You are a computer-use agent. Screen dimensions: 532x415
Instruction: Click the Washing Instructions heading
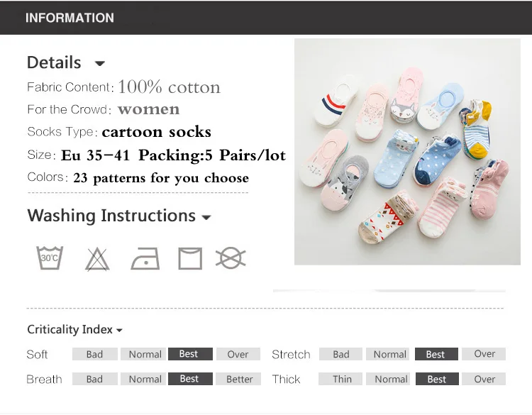click(111, 216)
